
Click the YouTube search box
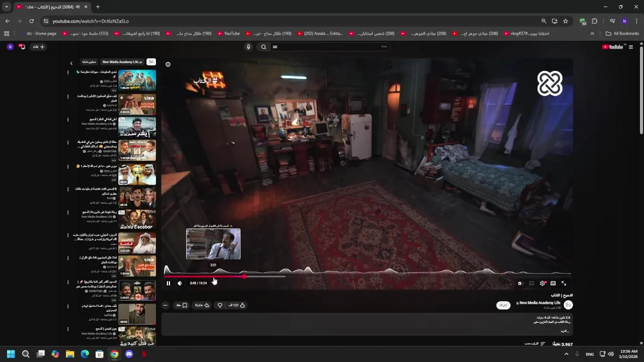coord(330,47)
